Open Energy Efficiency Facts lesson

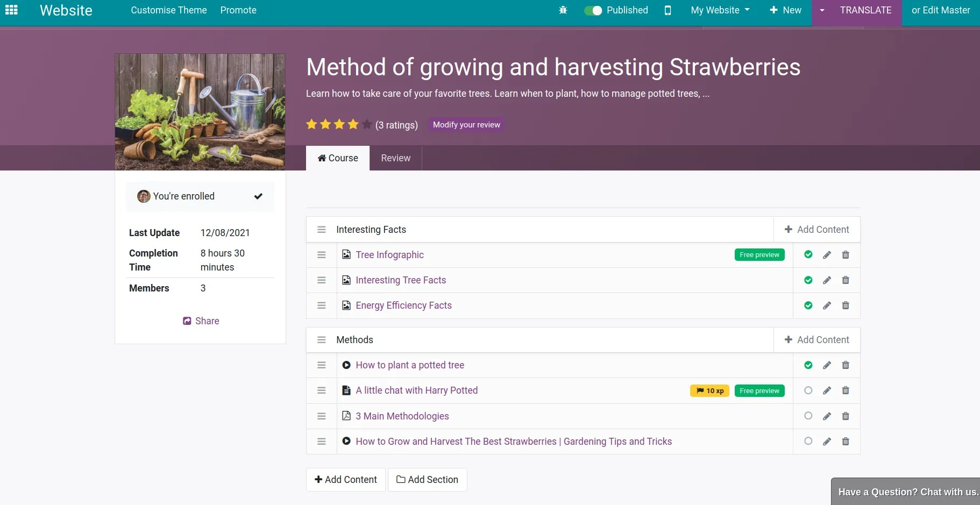(403, 305)
